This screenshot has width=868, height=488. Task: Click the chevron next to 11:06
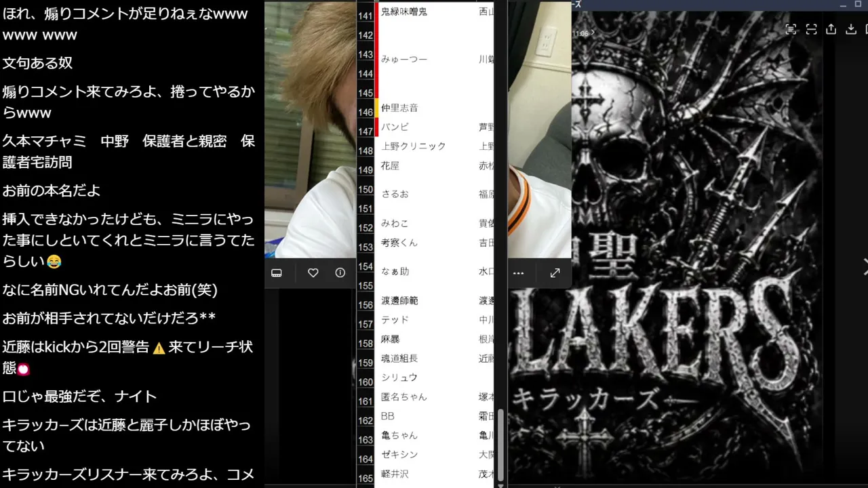coord(593,33)
